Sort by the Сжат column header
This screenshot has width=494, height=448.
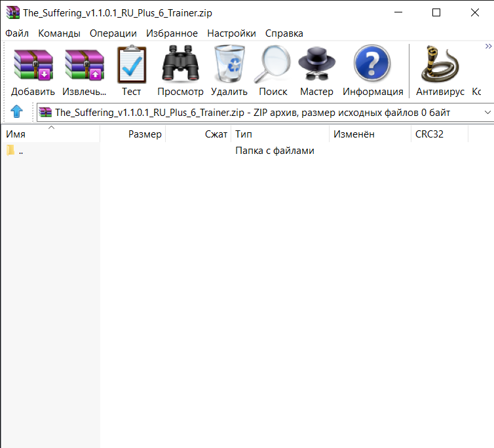(x=198, y=134)
